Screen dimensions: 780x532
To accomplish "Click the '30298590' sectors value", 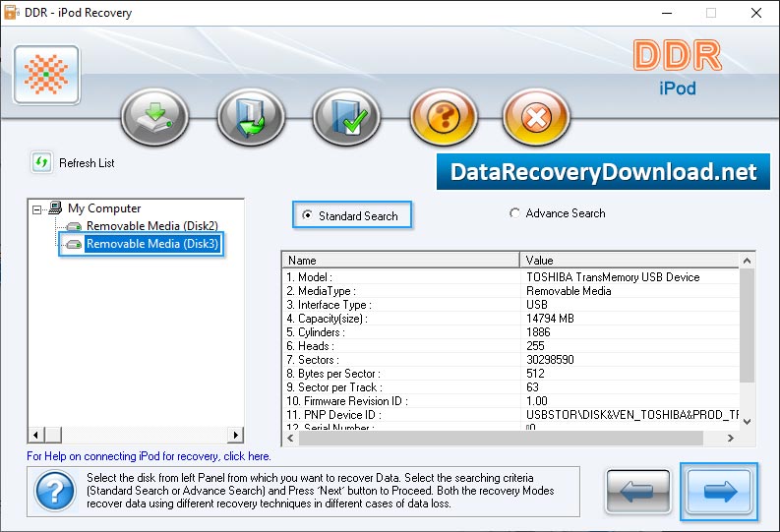I will click(550, 360).
